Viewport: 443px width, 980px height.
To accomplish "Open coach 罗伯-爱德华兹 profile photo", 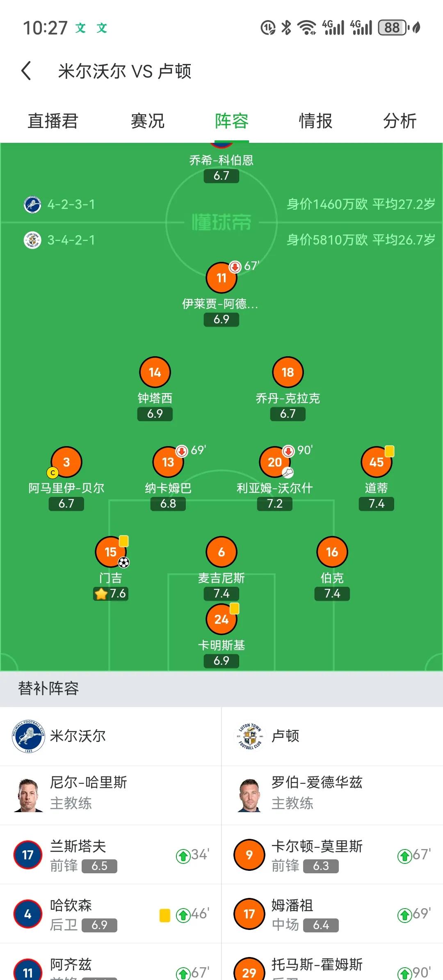I will (249, 795).
